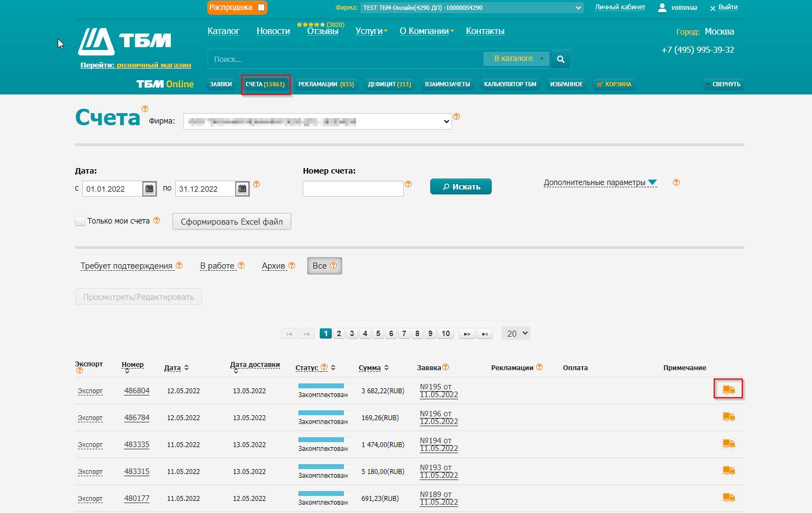Enable the Только мои счета checkbox
Viewport: 812px width, 513px height.
click(80, 221)
